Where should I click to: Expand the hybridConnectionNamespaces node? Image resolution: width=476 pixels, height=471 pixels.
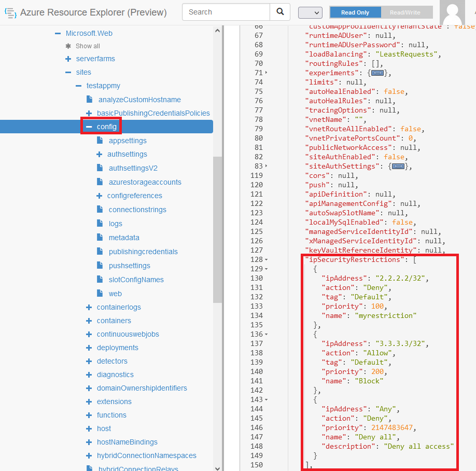coord(89,455)
